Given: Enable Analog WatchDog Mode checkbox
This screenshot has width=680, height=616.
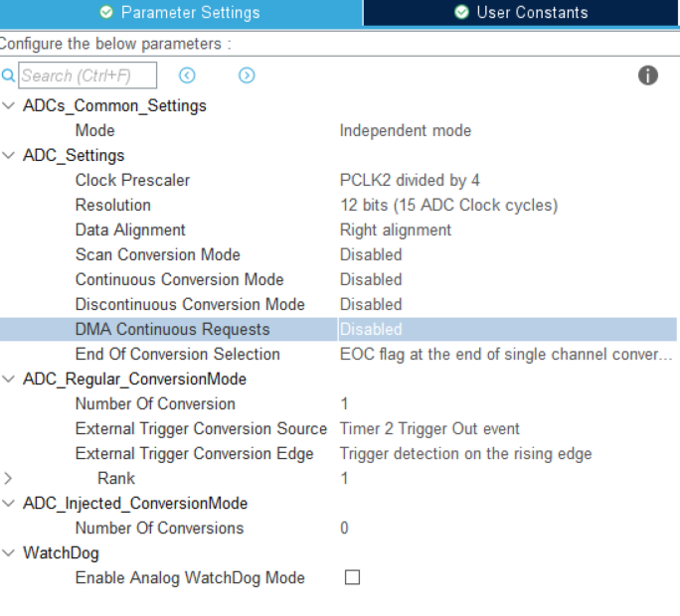Looking at the screenshot, I should tap(352, 577).
